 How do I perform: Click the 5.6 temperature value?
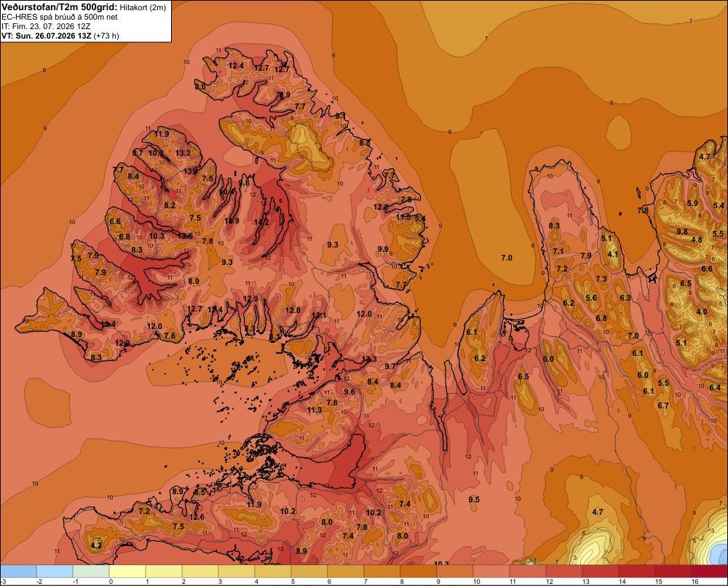tap(591, 298)
